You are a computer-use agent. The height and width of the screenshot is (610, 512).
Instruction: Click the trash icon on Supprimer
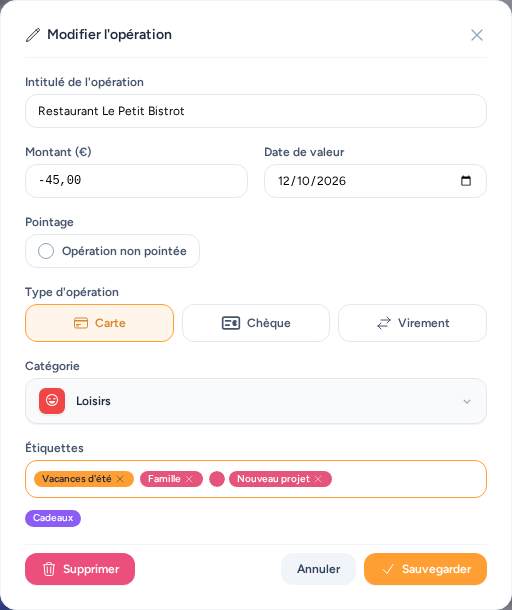pyautogui.click(x=49, y=569)
